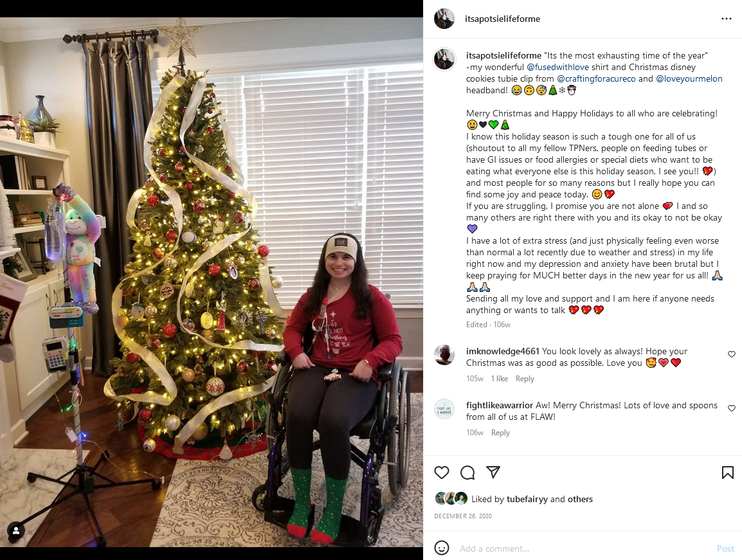
Task: Reply to fightlikeawarrior's comment
Action: click(500, 433)
